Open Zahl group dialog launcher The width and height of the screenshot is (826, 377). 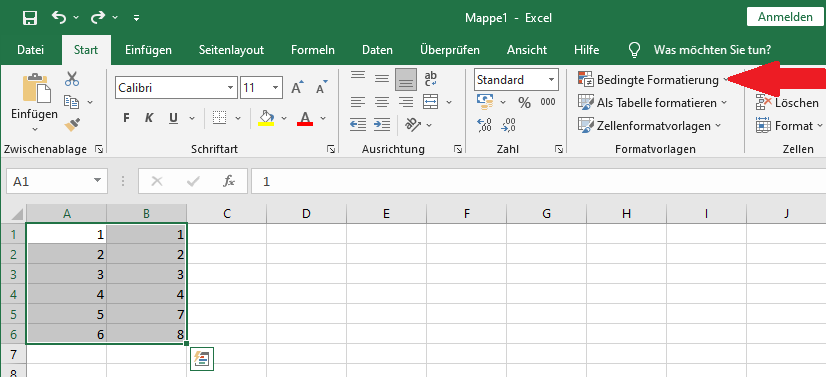pyautogui.click(x=559, y=150)
